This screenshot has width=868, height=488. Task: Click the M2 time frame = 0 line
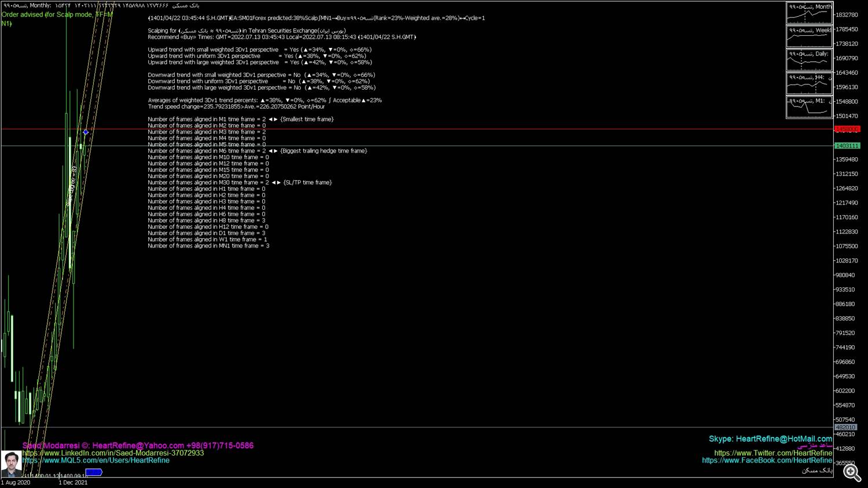click(207, 125)
